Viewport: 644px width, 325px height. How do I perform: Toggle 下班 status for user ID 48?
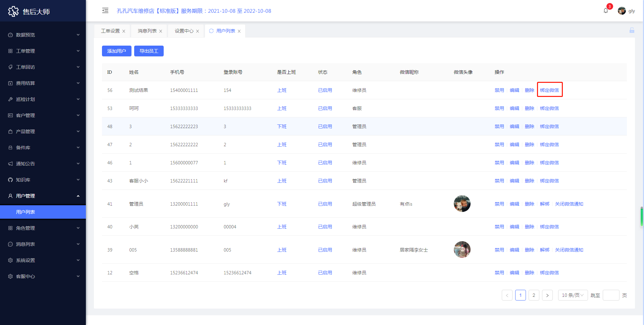(282, 126)
